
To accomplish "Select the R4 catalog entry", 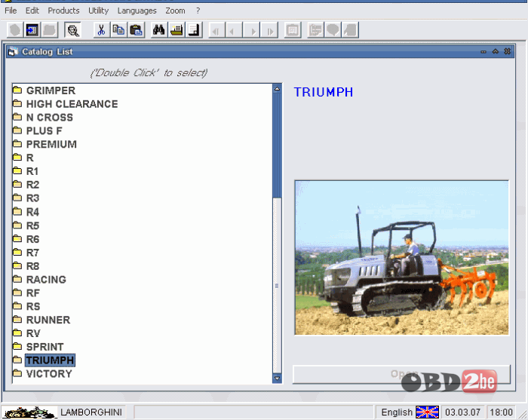I will [x=32, y=212].
